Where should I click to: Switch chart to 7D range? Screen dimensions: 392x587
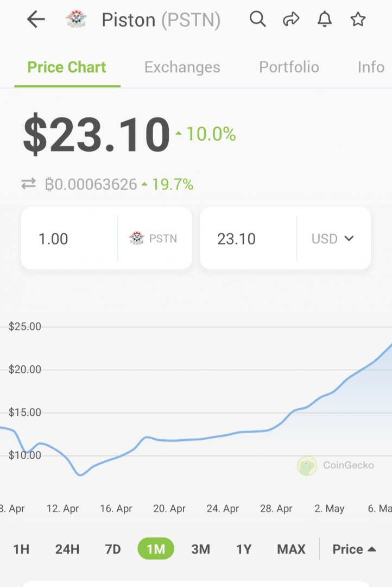(x=112, y=549)
